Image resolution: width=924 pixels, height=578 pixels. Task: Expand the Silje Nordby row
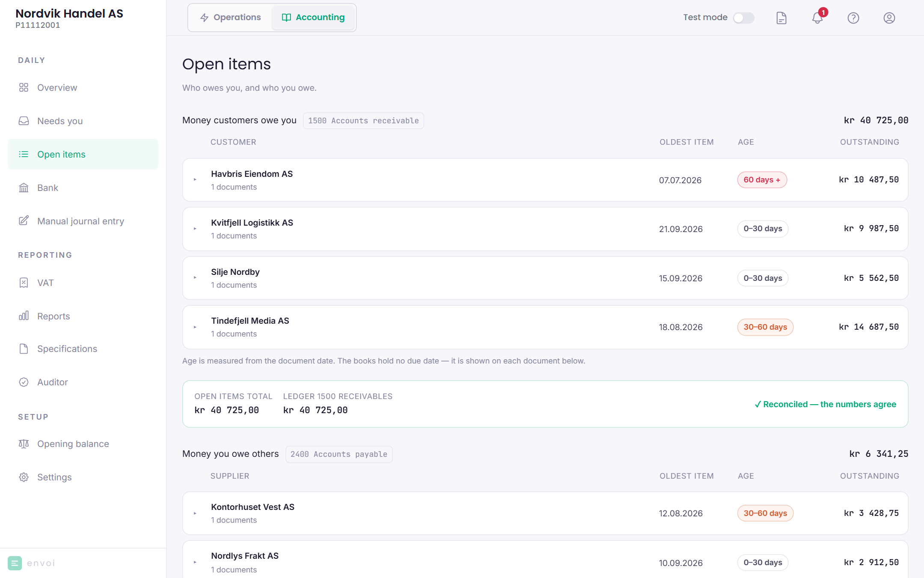click(195, 278)
